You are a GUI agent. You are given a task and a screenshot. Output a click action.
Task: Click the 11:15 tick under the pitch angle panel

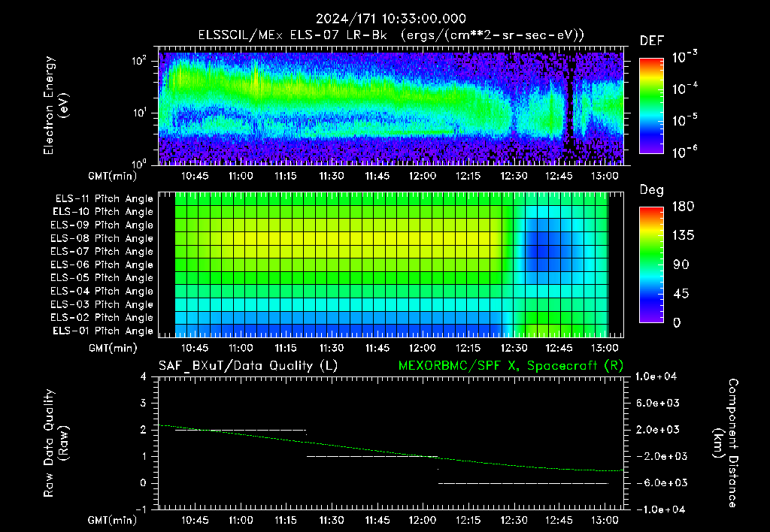(x=286, y=348)
